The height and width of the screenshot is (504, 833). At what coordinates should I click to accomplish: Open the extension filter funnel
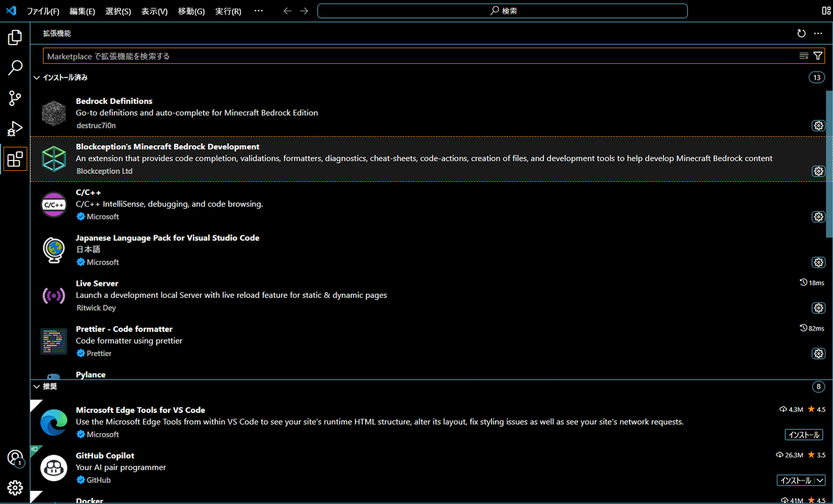coord(818,56)
